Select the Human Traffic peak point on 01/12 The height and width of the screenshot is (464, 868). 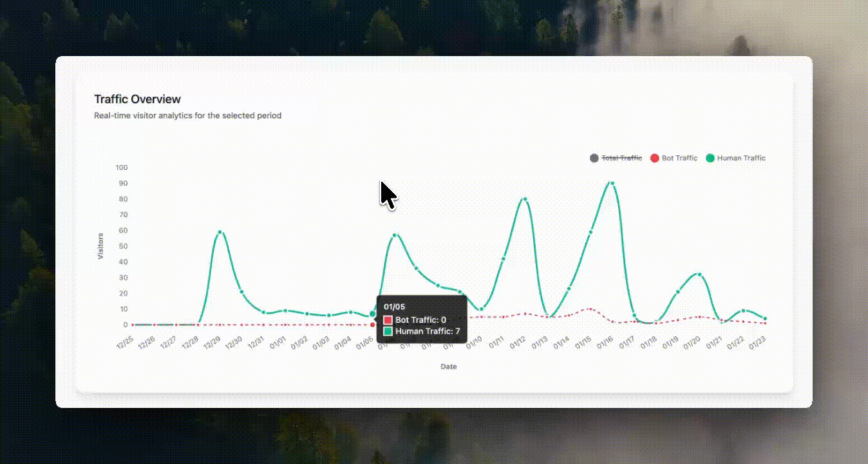(x=525, y=199)
